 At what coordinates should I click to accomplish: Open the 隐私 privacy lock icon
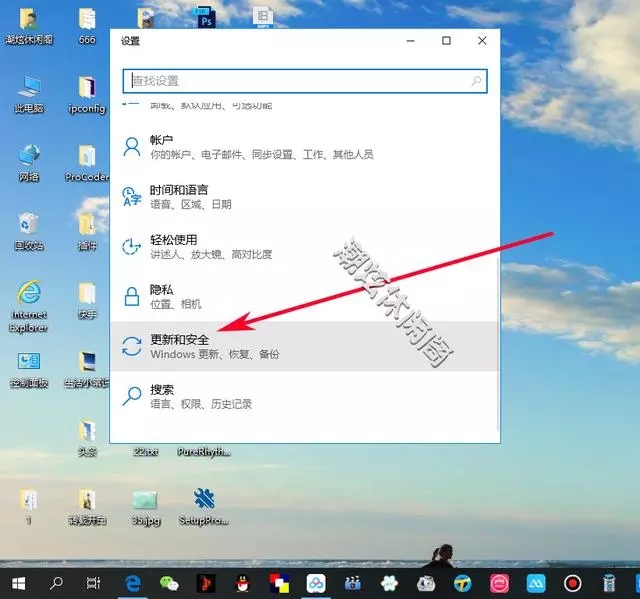[x=132, y=296]
